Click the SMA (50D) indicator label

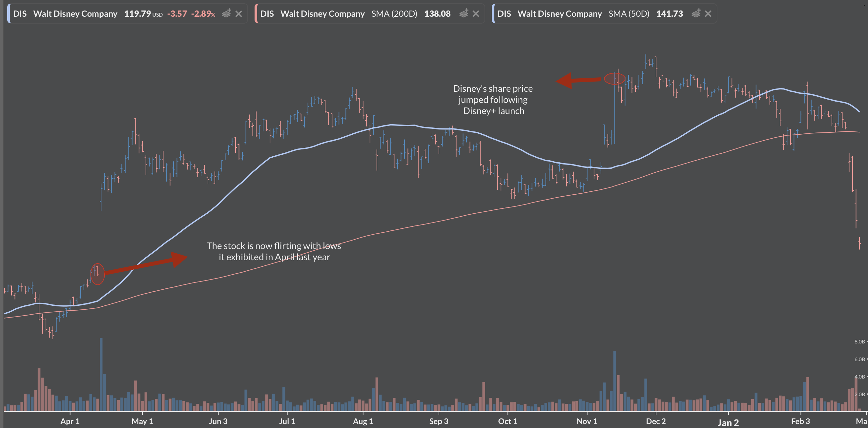point(629,14)
